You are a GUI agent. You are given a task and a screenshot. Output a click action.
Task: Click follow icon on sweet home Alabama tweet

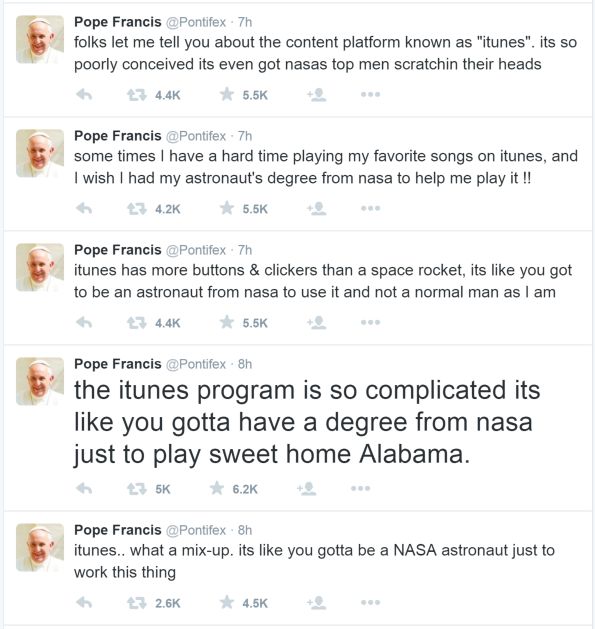point(307,489)
